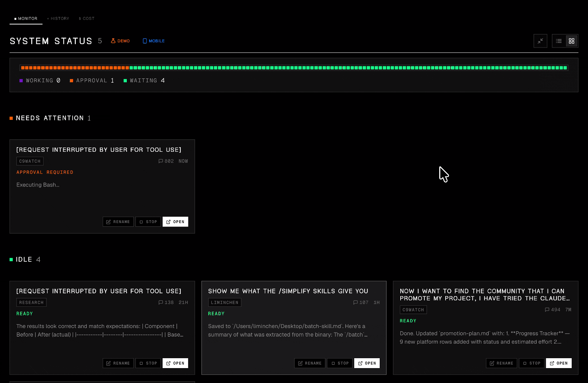This screenshot has width=588, height=383.
Task: Switch to the Monitor tab
Action: point(26,18)
